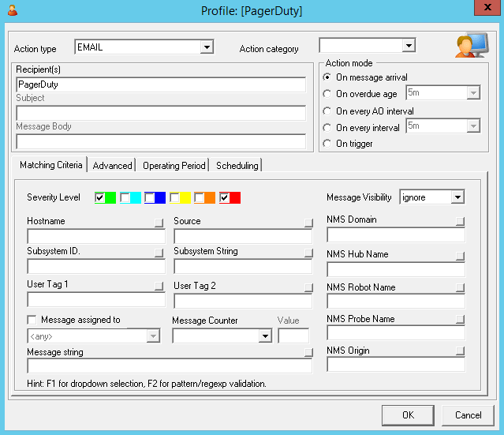Click the yellow severity color swatch

pyautogui.click(x=186, y=197)
